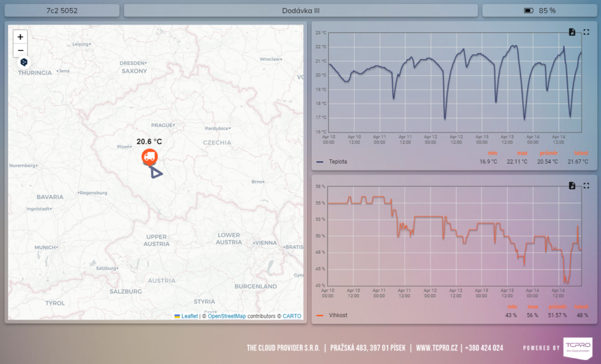Export the Teplota chart data via file icon
601x364 pixels.
tap(572, 32)
